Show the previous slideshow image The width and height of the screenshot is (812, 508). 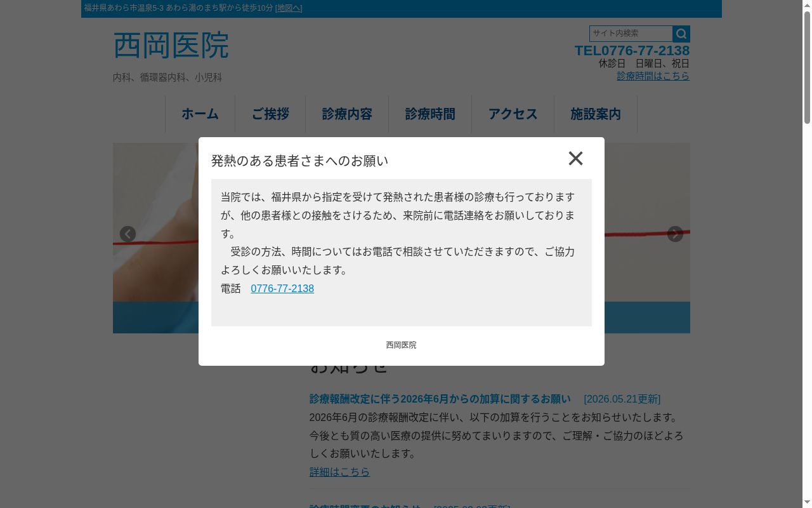tap(128, 234)
